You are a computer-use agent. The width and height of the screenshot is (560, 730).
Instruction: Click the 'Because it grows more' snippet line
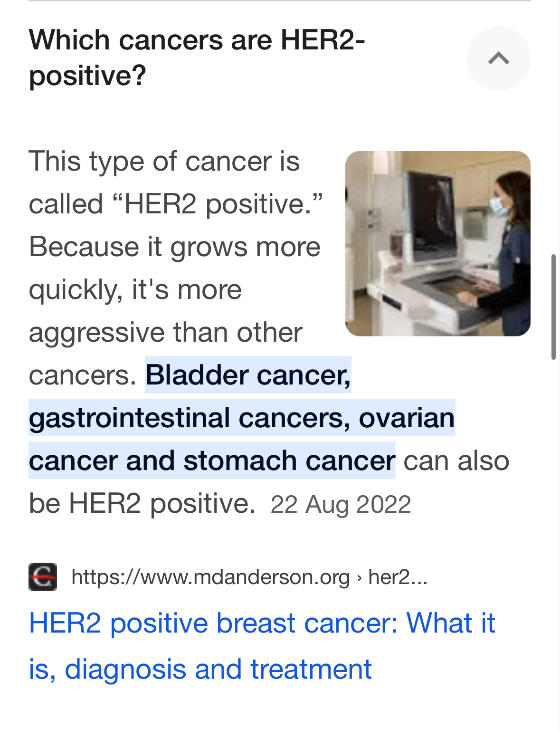click(x=174, y=247)
